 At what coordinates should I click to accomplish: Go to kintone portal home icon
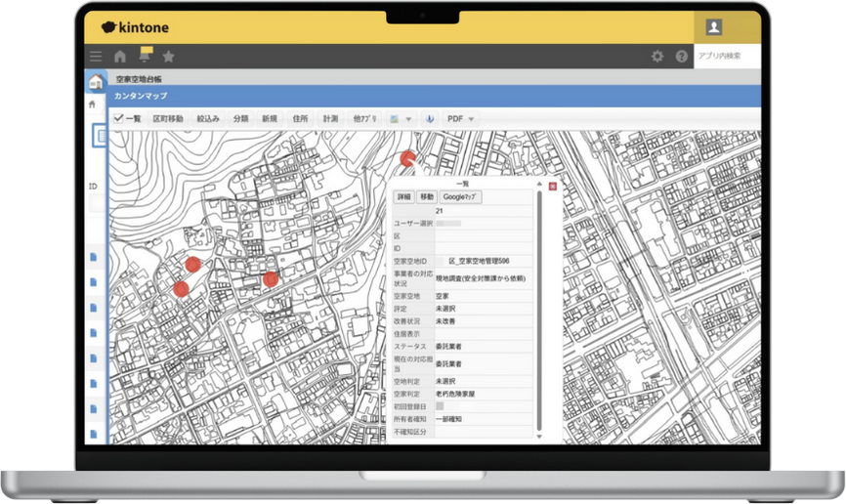(120, 57)
